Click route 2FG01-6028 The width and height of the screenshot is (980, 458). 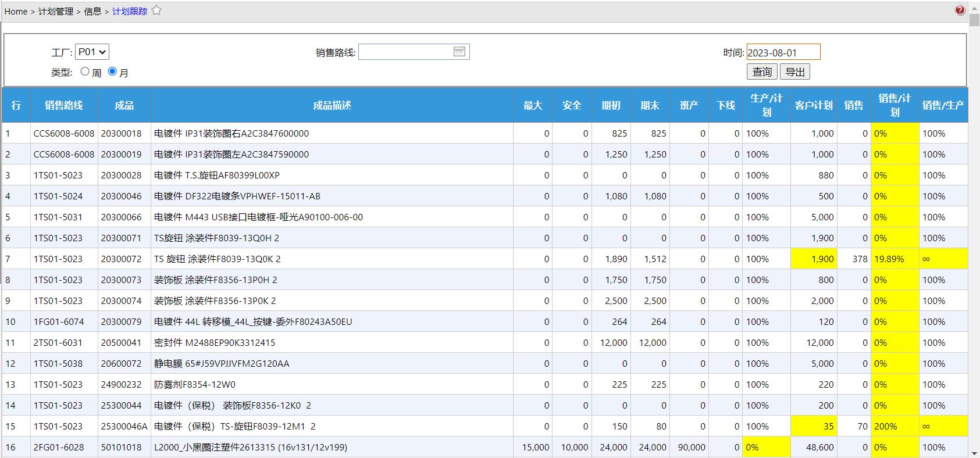click(x=59, y=447)
